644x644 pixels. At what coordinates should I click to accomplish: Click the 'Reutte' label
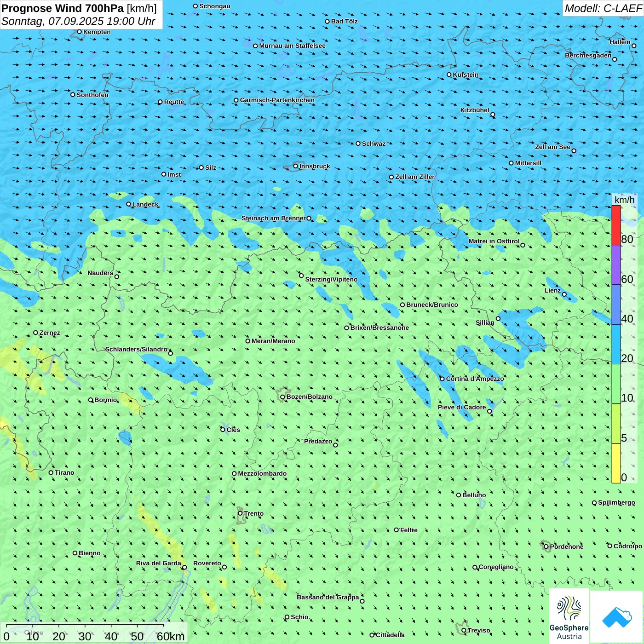pyautogui.click(x=174, y=102)
